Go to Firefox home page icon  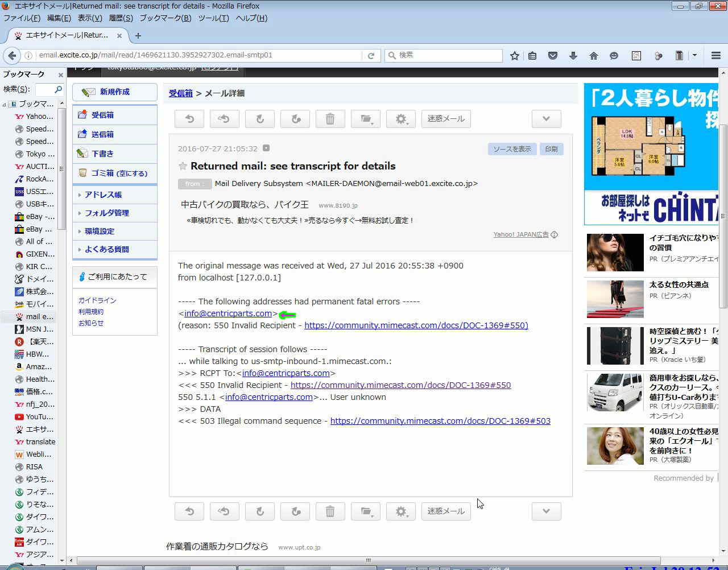coord(593,56)
